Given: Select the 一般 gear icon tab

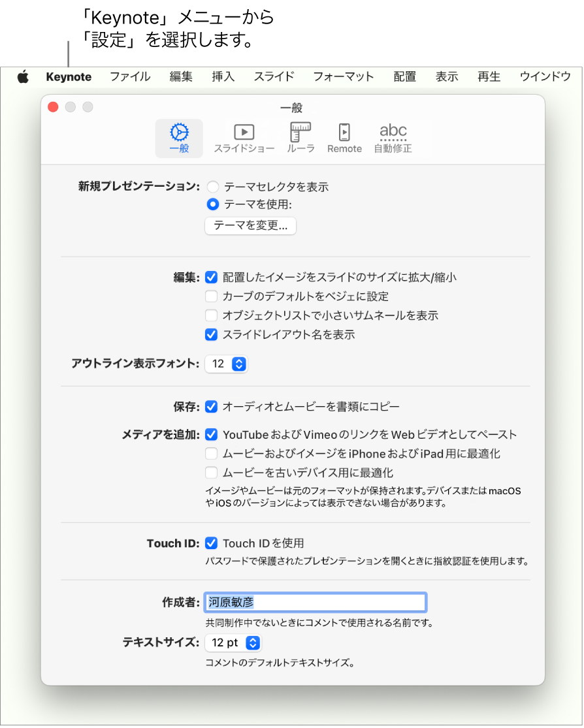Looking at the screenshot, I should (179, 138).
